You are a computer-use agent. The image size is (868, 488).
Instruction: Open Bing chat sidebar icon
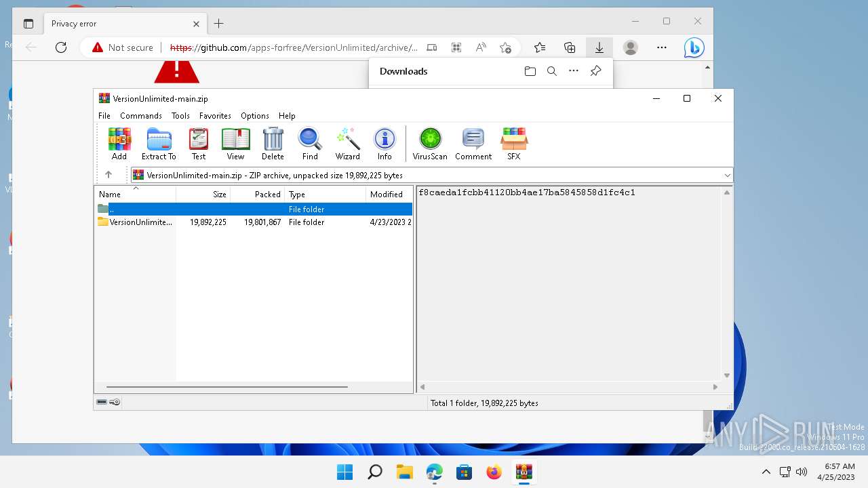[694, 47]
